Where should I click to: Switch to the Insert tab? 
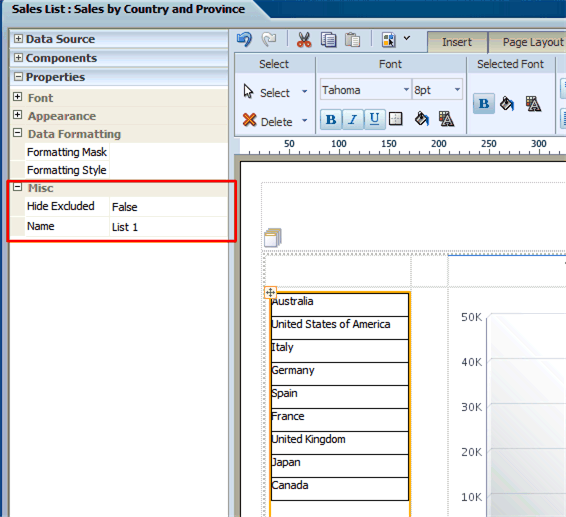click(457, 42)
